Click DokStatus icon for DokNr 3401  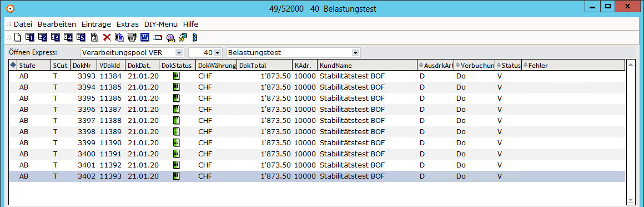[176, 165]
